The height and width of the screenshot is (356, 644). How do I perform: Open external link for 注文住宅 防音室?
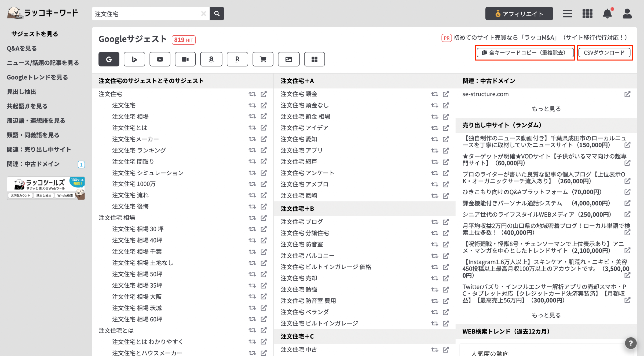446,244
